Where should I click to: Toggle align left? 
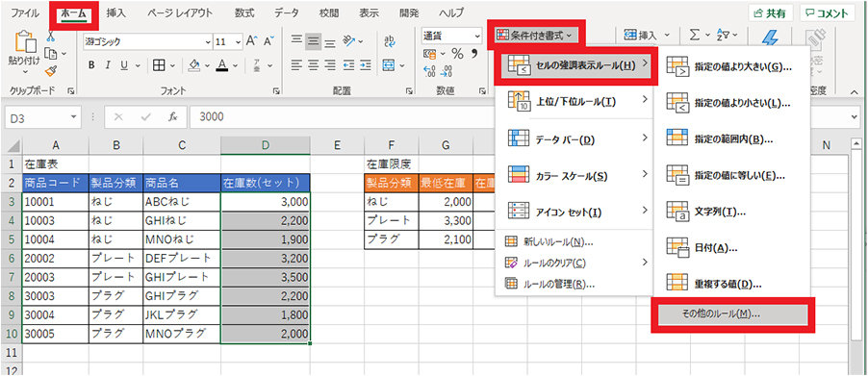pyautogui.click(x=296, y=65)
